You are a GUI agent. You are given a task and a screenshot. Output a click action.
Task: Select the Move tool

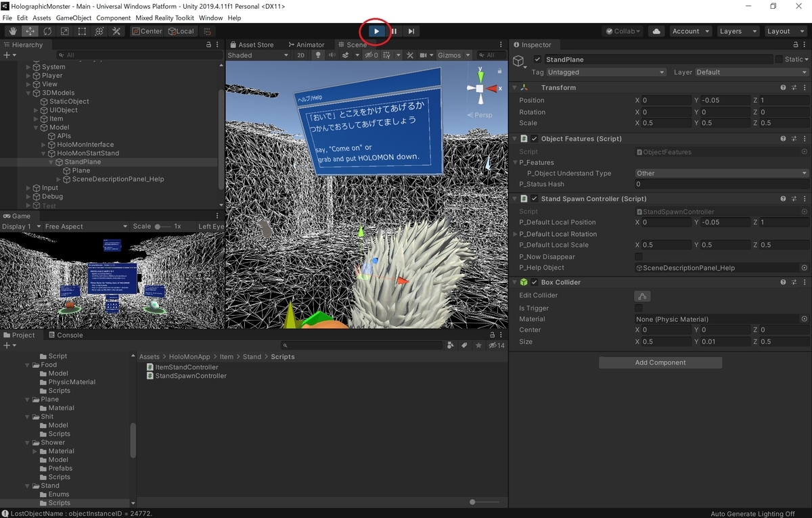tap(30, 31)
